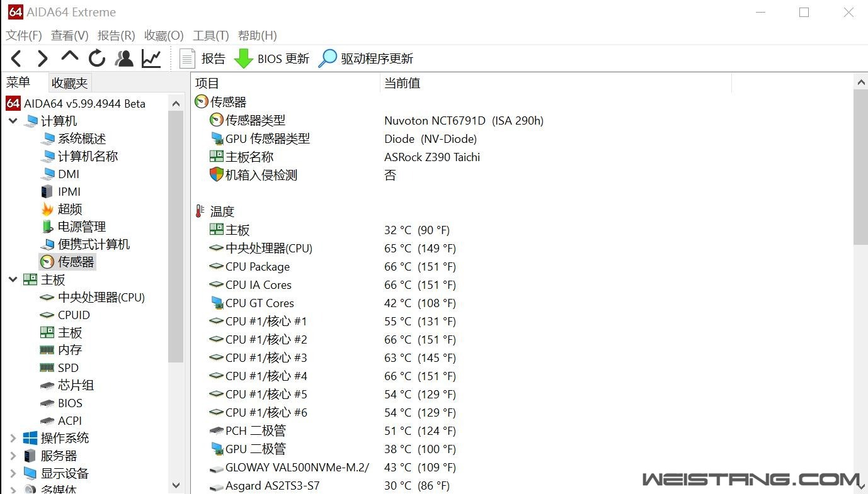The width and height of the screenshot is (868, 494).
Task: Click the tree panel scroll-down arrow
Action: pyautogui.click(x=176, y=486)
